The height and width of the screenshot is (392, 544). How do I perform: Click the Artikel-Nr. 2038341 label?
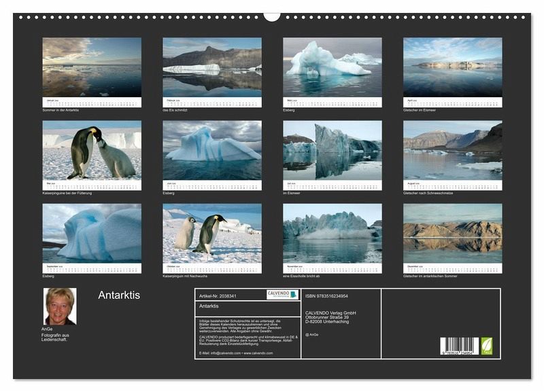[218, 296]
